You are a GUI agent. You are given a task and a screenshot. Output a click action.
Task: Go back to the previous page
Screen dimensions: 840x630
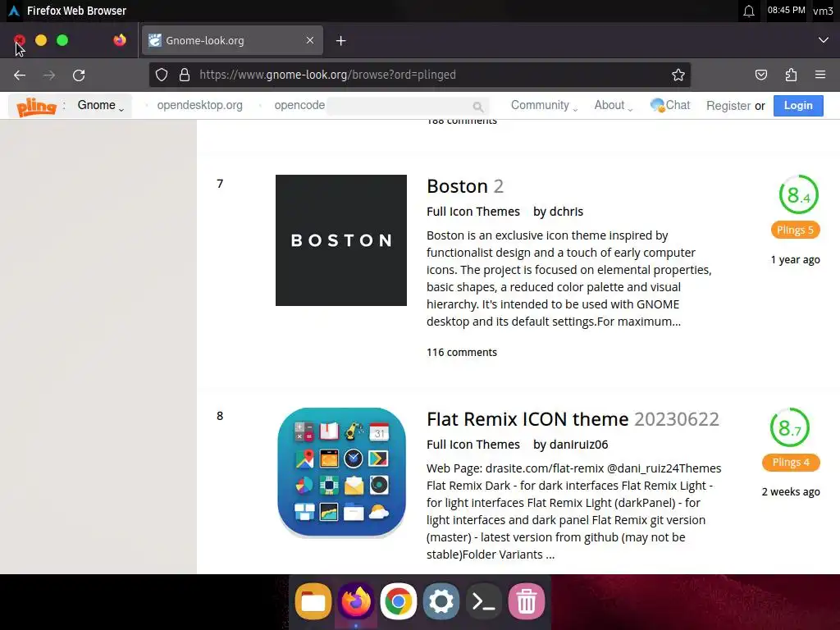click(20, 75)
